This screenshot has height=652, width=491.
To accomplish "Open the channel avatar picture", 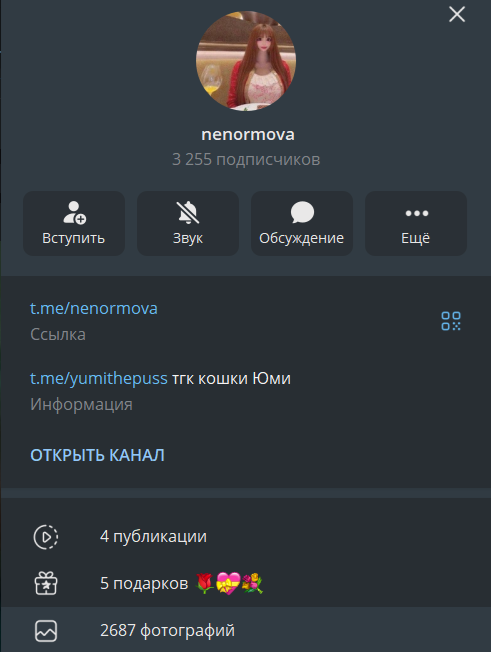I will point(246,61).
